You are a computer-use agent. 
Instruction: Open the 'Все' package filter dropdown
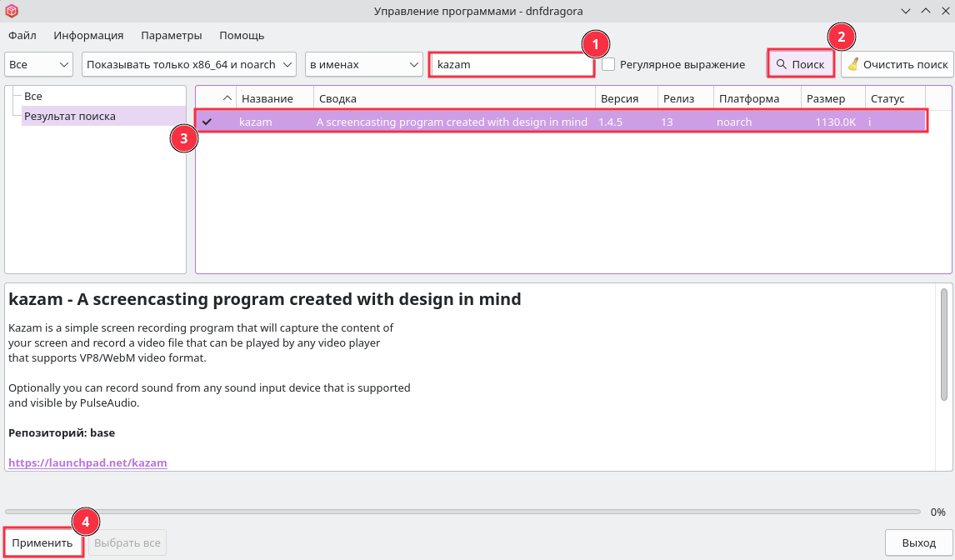pos(39,64)
